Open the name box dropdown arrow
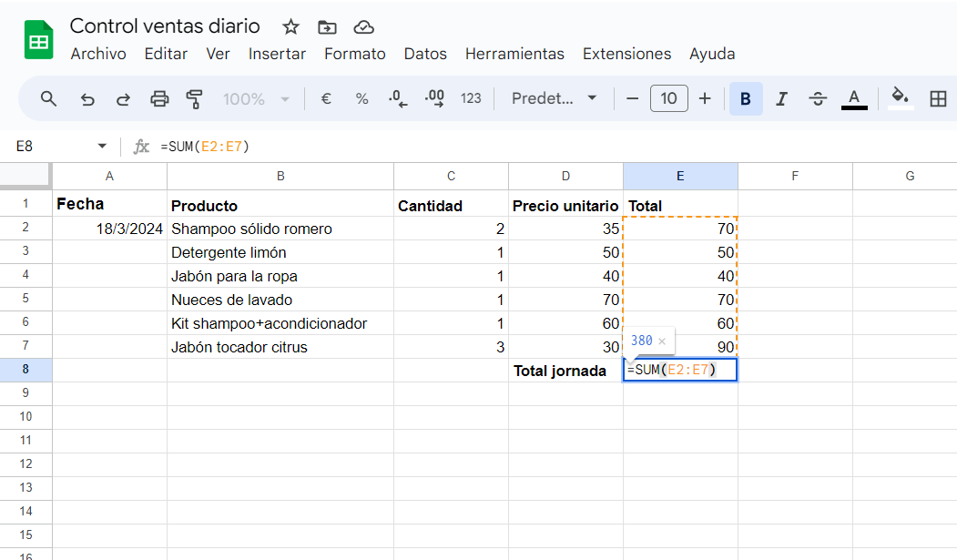957x560 pixels. [102, 147]
